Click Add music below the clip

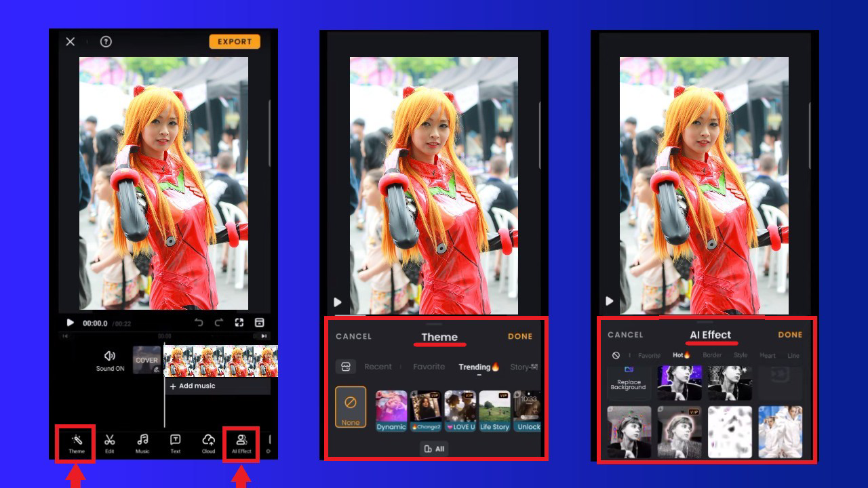pos(193,386)
